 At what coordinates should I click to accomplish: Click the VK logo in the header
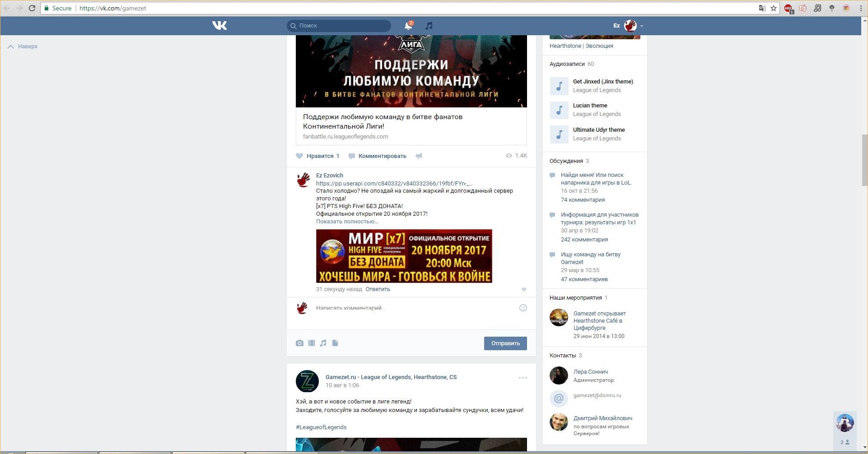pyautogui.click(x=219, y=26)
